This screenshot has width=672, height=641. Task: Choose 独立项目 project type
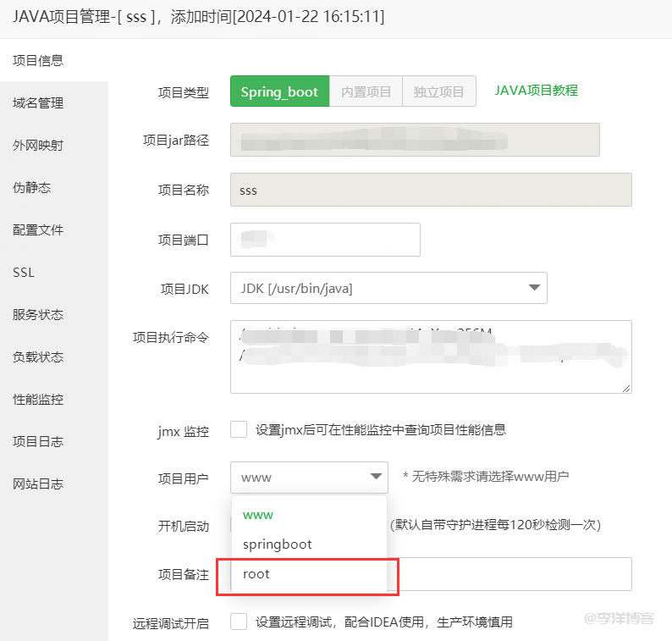pos(438,92)
